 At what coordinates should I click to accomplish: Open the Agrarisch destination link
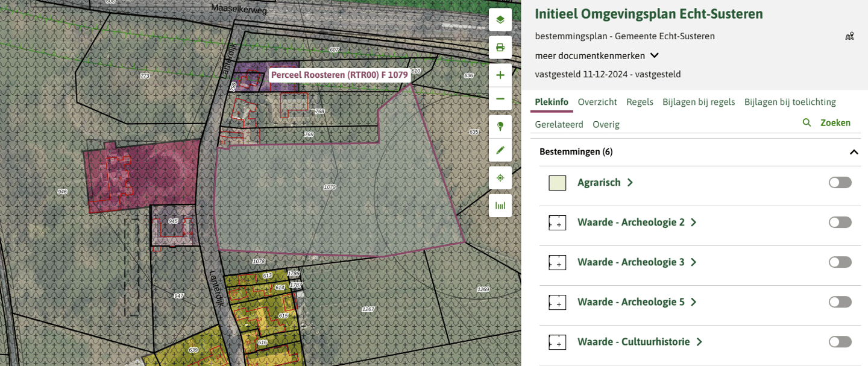point(599,183)
